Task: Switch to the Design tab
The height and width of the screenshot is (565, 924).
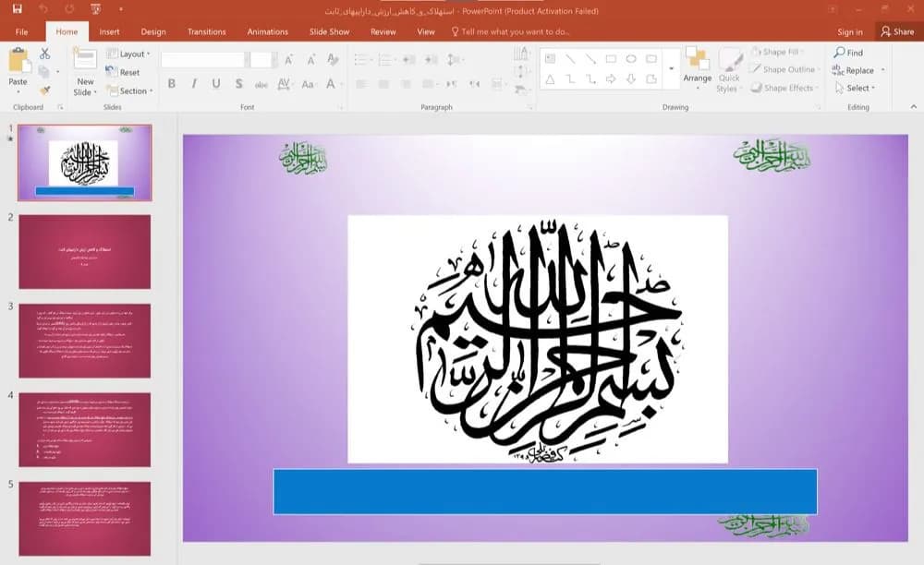Action: [x=153, y=31]
